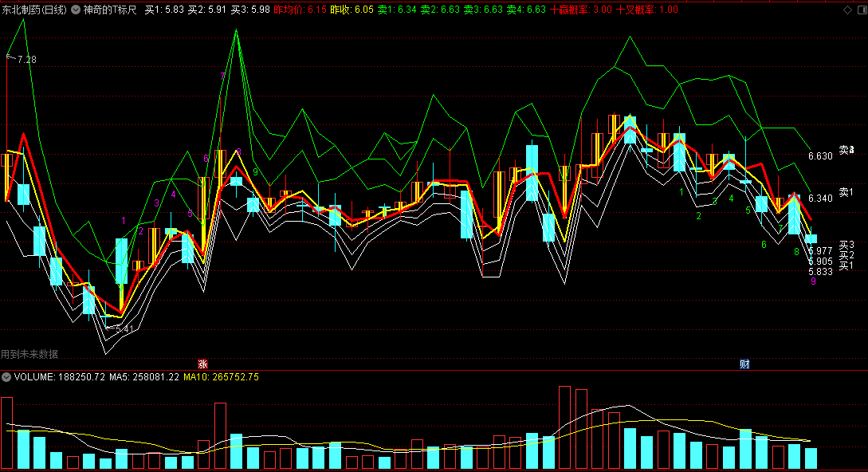Click the magenta 1 sequence count marker
868x472 pixels.
(x=124, y=221)
